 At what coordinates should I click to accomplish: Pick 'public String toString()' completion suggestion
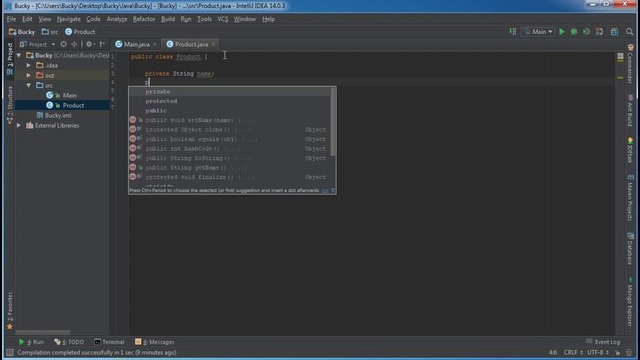[x=229, y=158]
